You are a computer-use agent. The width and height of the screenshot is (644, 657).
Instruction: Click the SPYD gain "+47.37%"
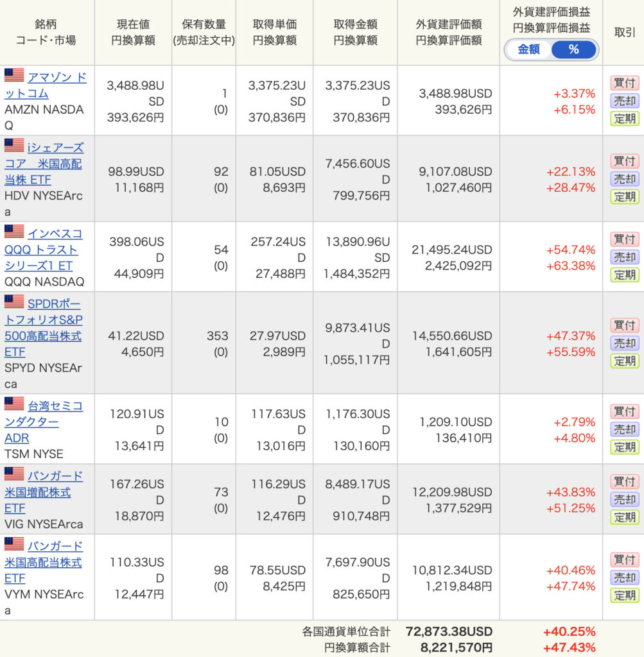[x=571, y=336]
